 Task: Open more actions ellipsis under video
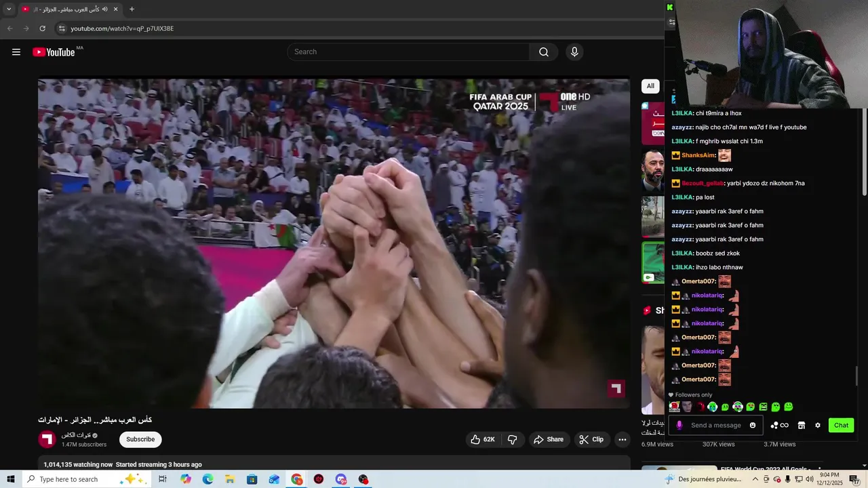[x=622, y=439]
